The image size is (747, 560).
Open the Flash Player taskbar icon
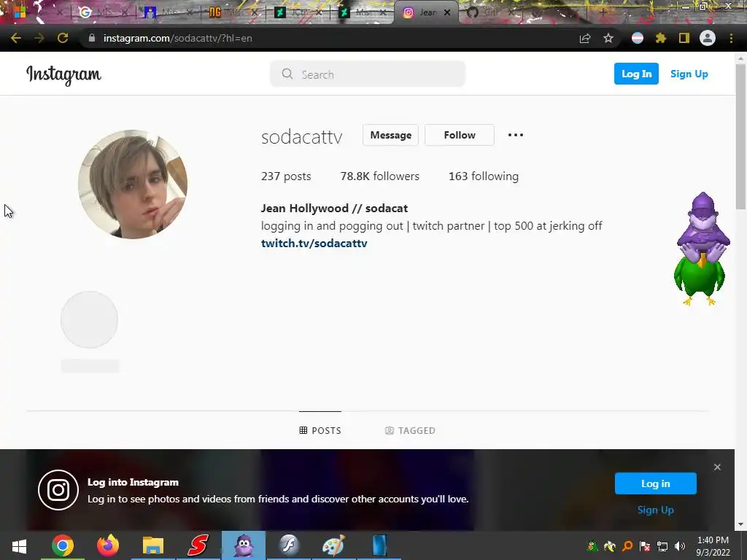[288, 546]
